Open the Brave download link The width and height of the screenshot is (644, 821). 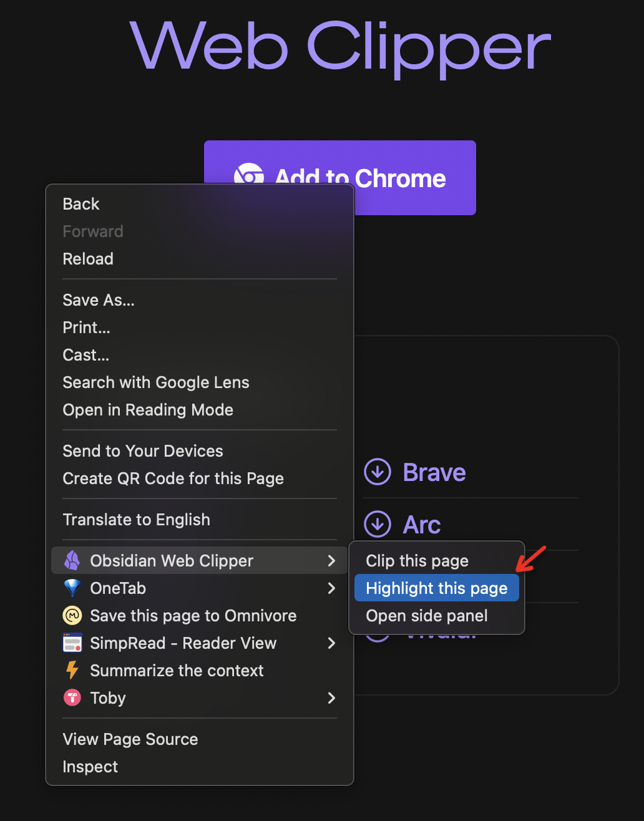pos(434,472)
